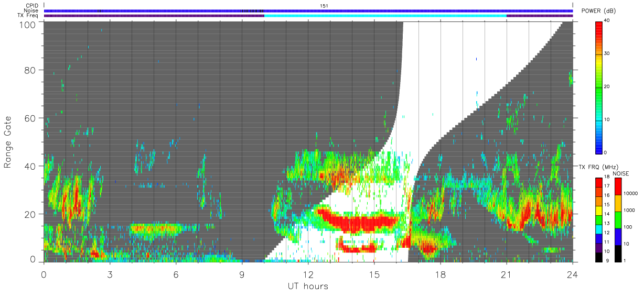Select the 40 label on power colorbar

[607, 20]
